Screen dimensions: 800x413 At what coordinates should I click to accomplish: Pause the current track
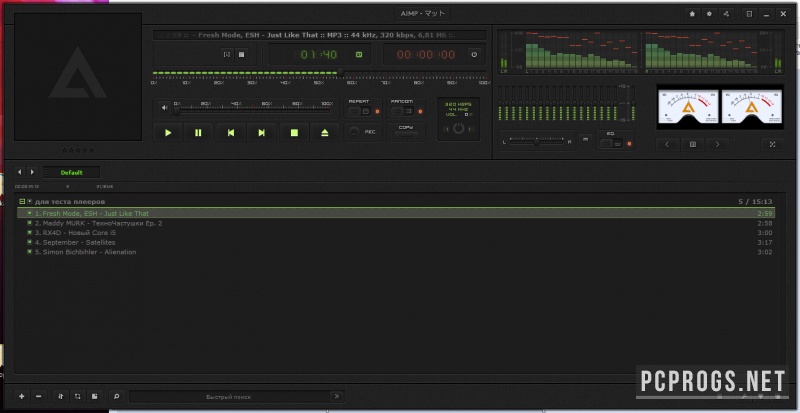click(198, 133)
